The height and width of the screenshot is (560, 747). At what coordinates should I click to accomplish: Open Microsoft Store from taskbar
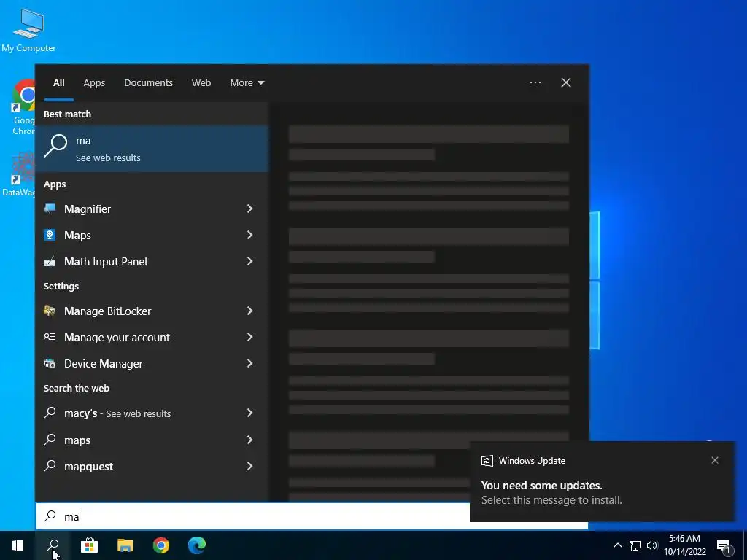coord(89,545)
